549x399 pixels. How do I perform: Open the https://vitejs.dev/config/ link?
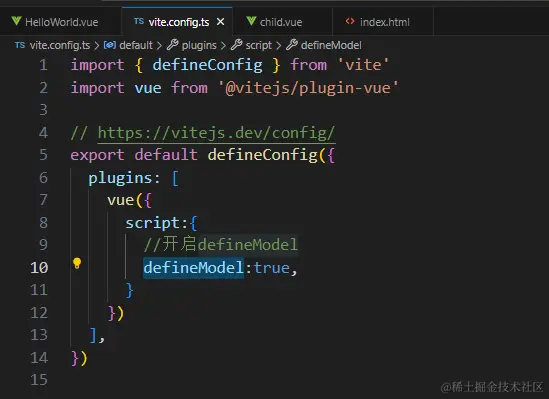(216, 133)
